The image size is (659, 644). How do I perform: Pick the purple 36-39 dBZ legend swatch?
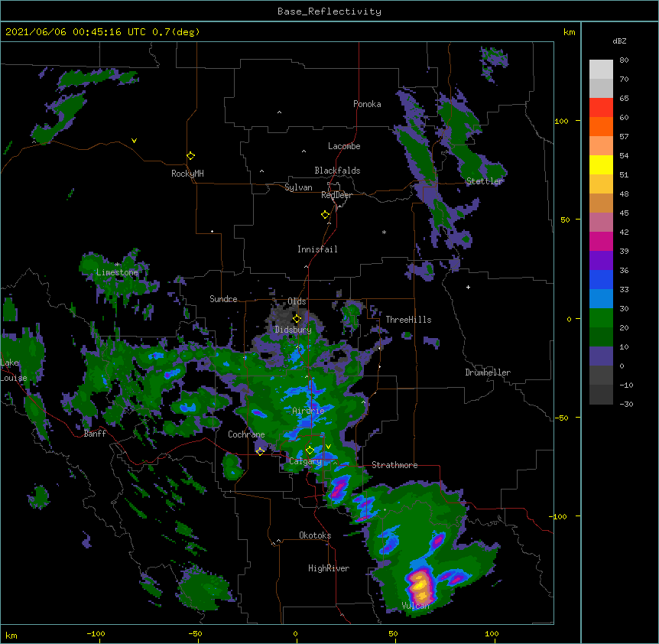tap(601, 261)
